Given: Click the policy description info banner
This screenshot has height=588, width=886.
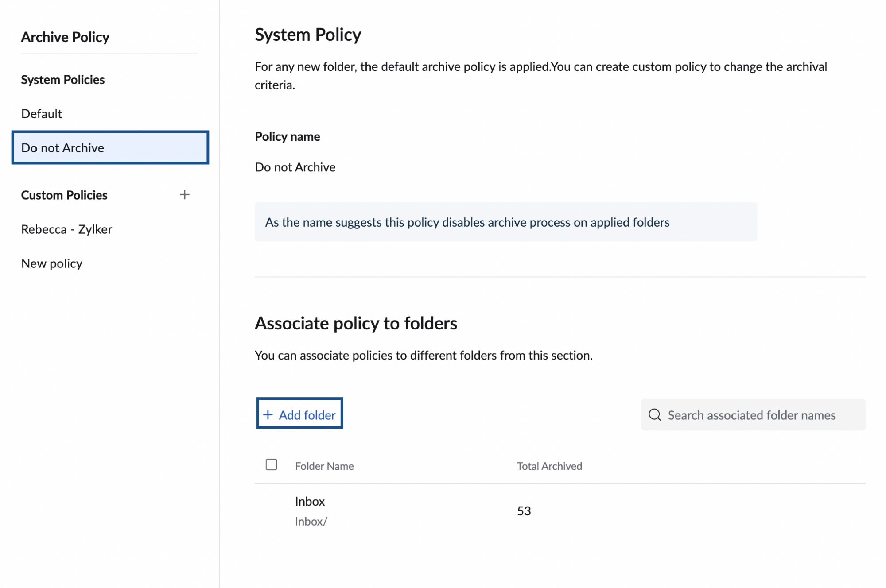Looking at the screenshot, I should [505, 222].
